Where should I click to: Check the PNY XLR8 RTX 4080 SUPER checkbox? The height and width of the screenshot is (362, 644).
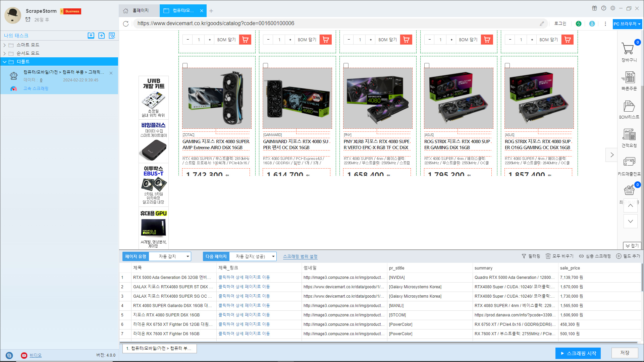[x=346, y=66]
